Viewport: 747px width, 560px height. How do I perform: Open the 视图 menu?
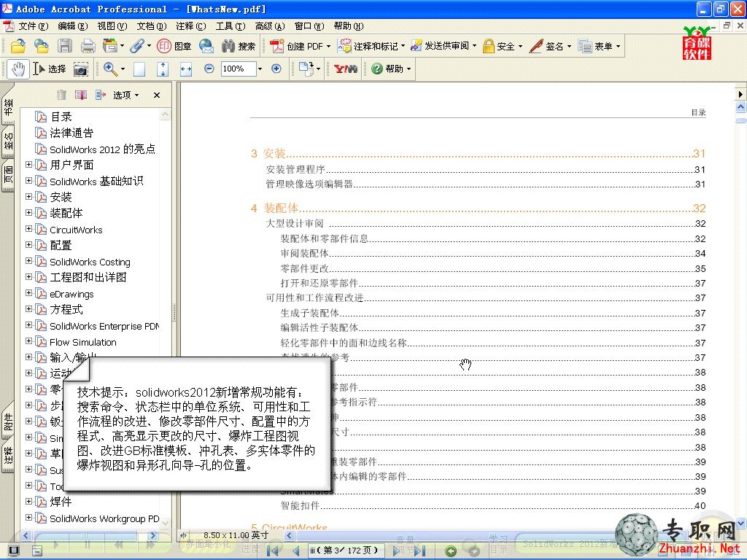(112, 26)
